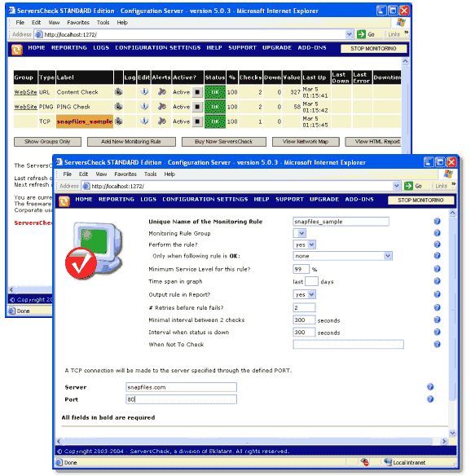Toggle the active stop box for snapfiles_sample
This screenshot has height=476, width=471.
pyautogui.click(x=197, y=121)
